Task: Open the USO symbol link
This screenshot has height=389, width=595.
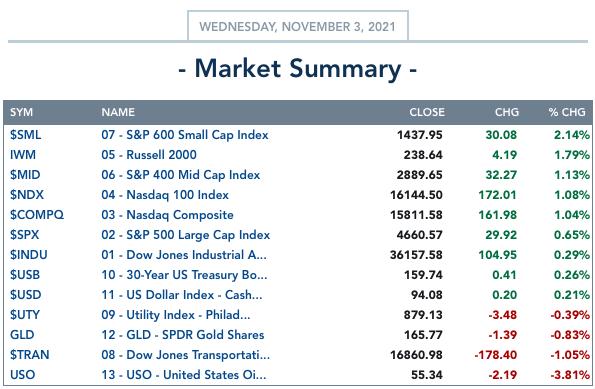Action: (x=22, y=375)
